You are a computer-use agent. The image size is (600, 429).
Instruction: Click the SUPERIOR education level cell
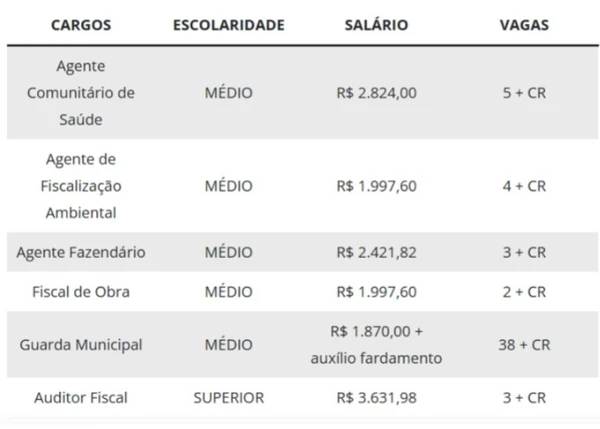[228, 397]
